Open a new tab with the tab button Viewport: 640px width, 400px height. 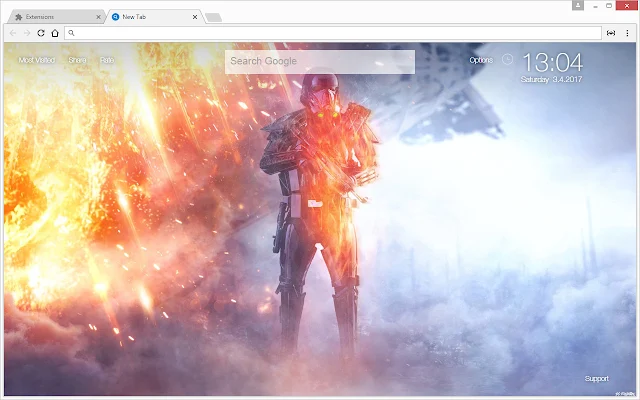click(213, 17)
